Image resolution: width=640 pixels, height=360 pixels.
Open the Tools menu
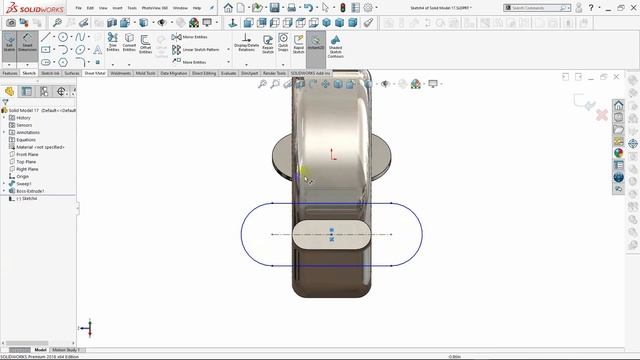tap(132, 8)
